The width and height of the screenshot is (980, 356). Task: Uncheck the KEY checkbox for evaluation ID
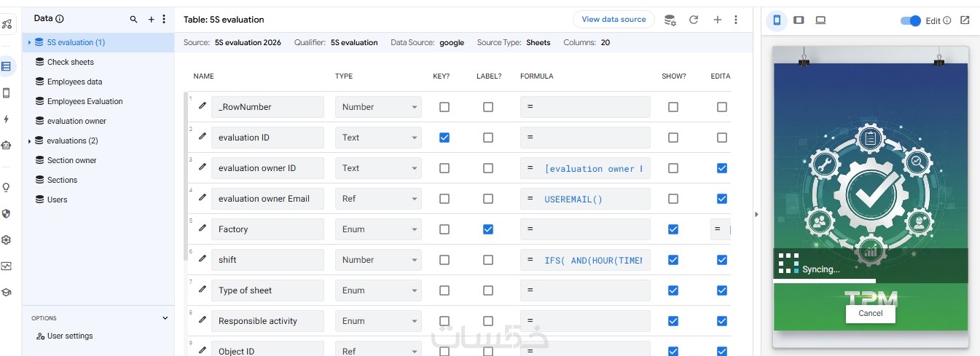pyautogui.click(x=444, y=138)
